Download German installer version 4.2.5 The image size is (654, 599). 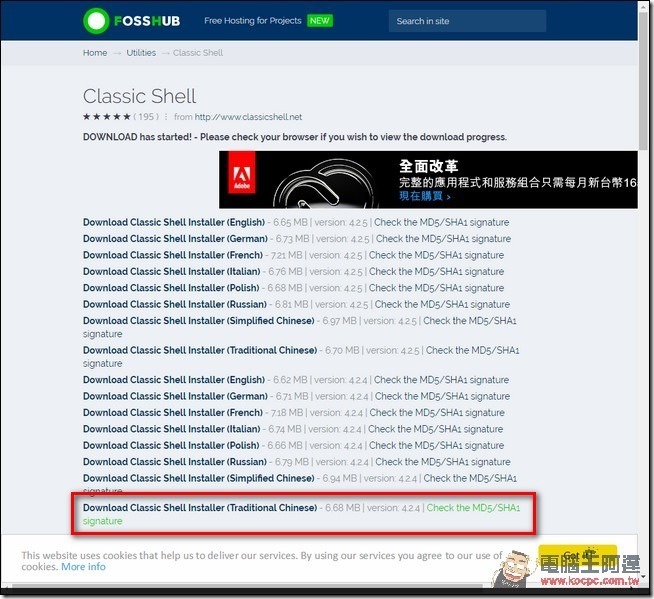click(x=175, y=239)
